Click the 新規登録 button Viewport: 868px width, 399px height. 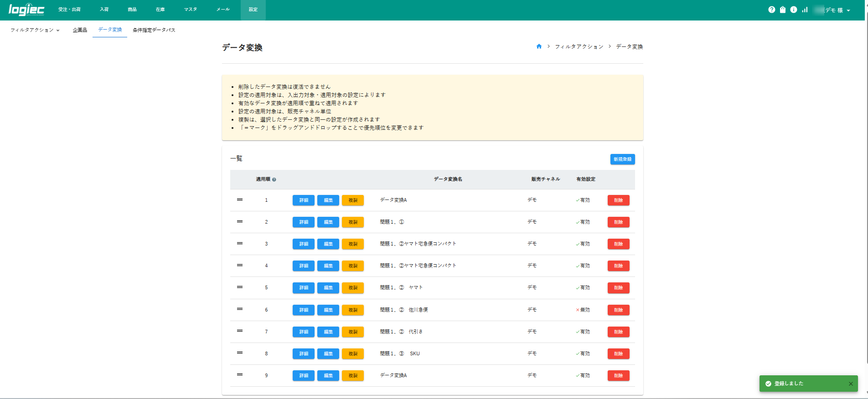(x=622, y=159)
